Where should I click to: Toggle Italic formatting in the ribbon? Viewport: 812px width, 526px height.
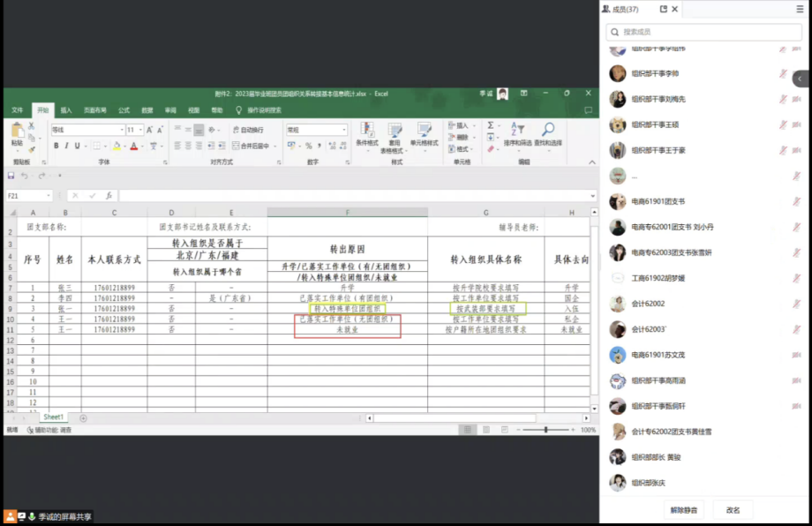pos(66,147)
